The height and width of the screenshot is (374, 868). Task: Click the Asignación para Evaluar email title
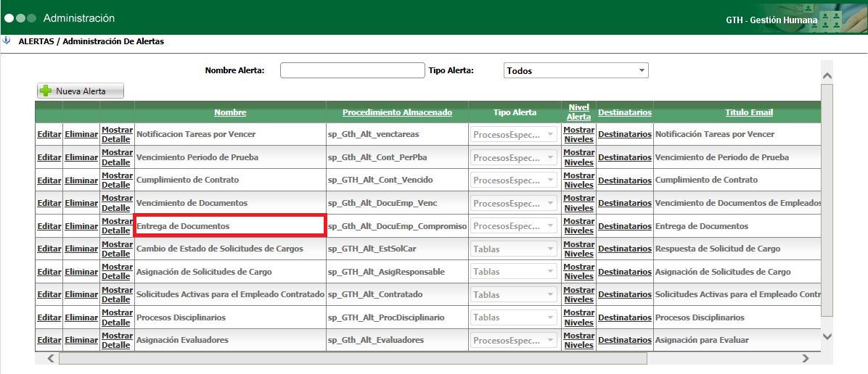pyautogui.click(x=702, y=340)
